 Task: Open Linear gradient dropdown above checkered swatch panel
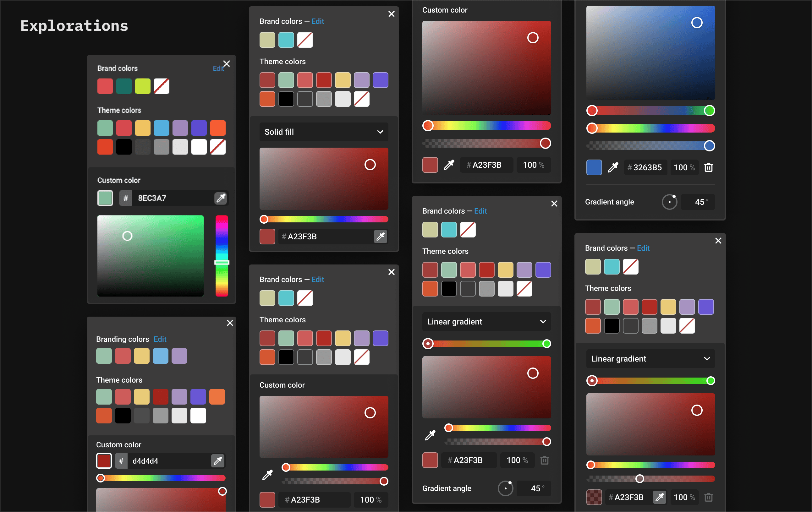tap(650, 359)
